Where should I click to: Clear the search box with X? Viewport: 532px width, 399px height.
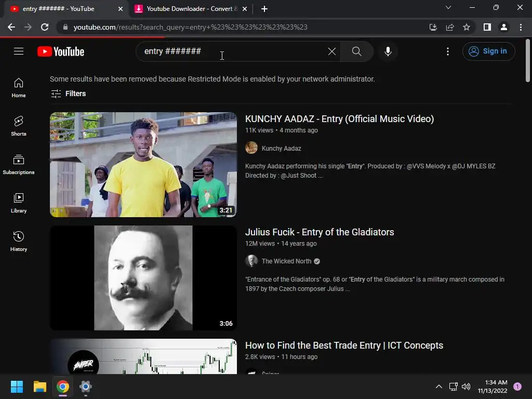(x=332, y=51)
